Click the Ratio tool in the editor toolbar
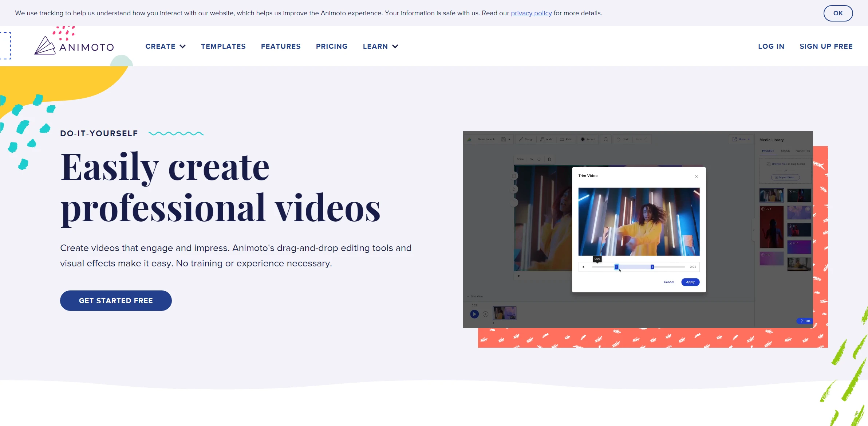 566,139
